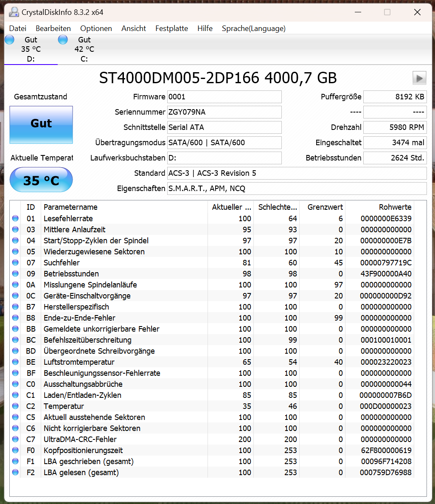Open the Sprache(Language) menu
This screenshot has width=435, height=504.
tap(254, 28)
